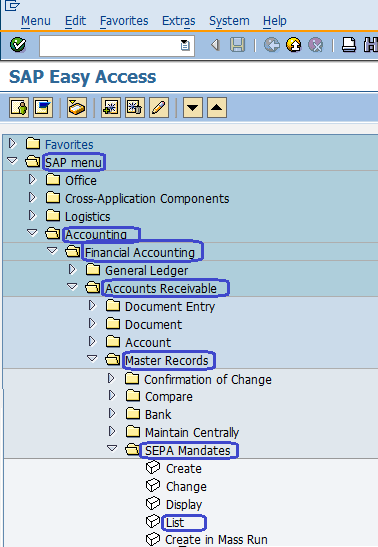378x547 pixels.
Task: Click the Move Favorites Up arrow icon
Action: tap(217, 107)
